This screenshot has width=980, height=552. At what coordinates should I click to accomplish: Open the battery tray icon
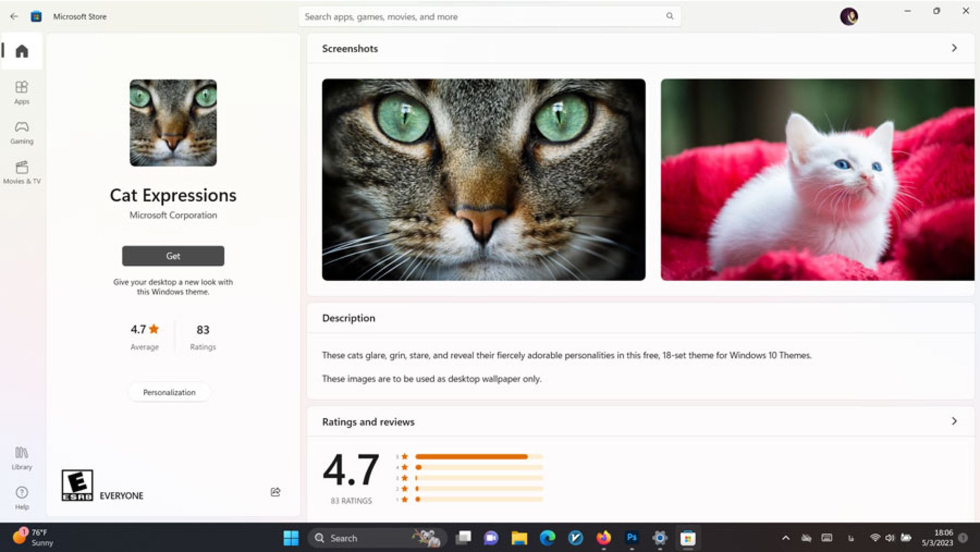906,538
